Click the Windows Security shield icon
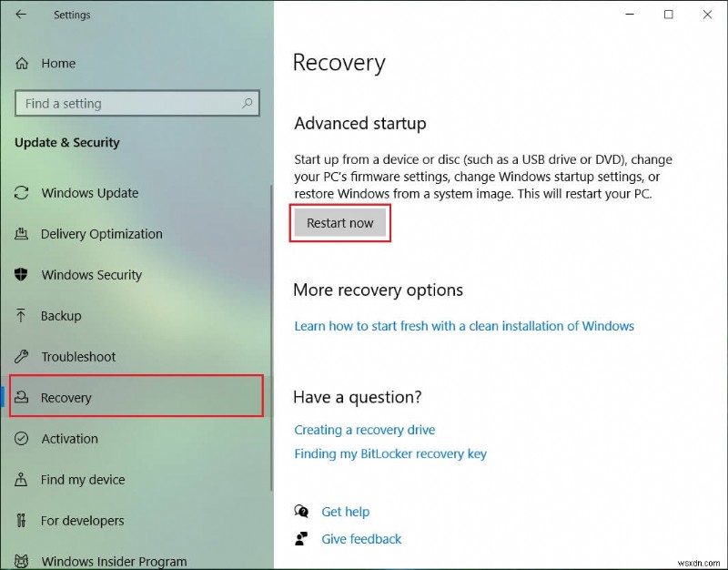Viewport: 728px width, 570px height. point(23,275)
